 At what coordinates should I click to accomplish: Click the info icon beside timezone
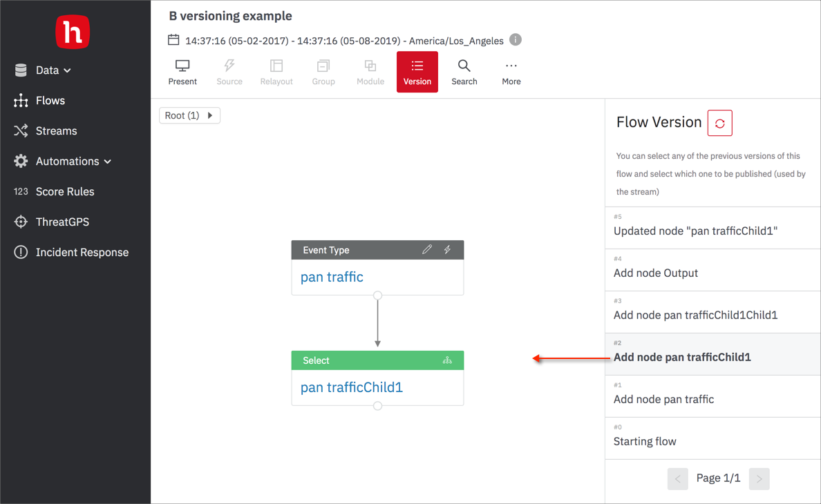pyautogui.click(x=516, y=40)
